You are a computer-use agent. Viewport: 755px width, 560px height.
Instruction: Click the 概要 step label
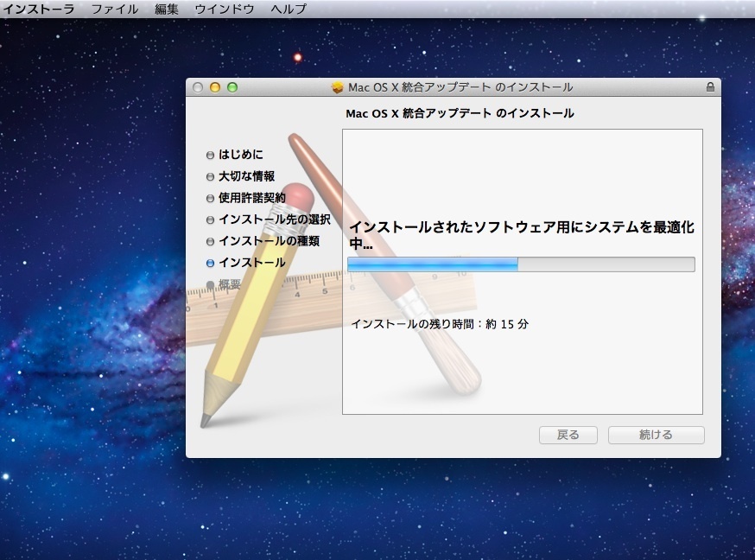[x=229, y=284]
